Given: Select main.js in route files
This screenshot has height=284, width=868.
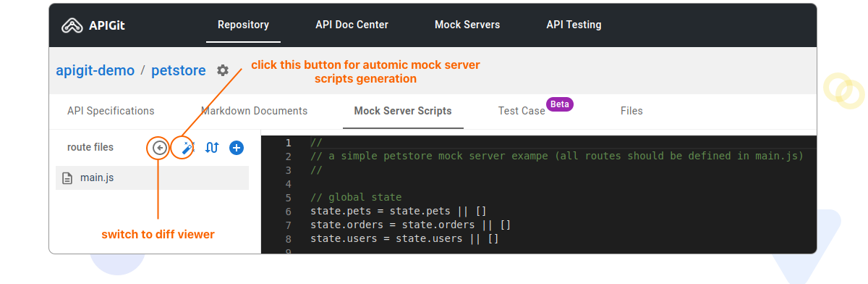Looking at the screenshot, I should click(152, 178).
